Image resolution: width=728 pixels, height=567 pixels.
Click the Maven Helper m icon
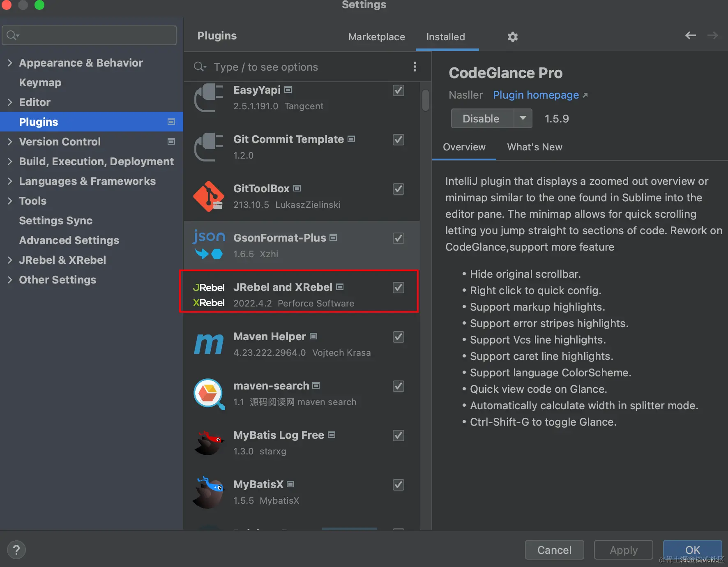point(209,344)
